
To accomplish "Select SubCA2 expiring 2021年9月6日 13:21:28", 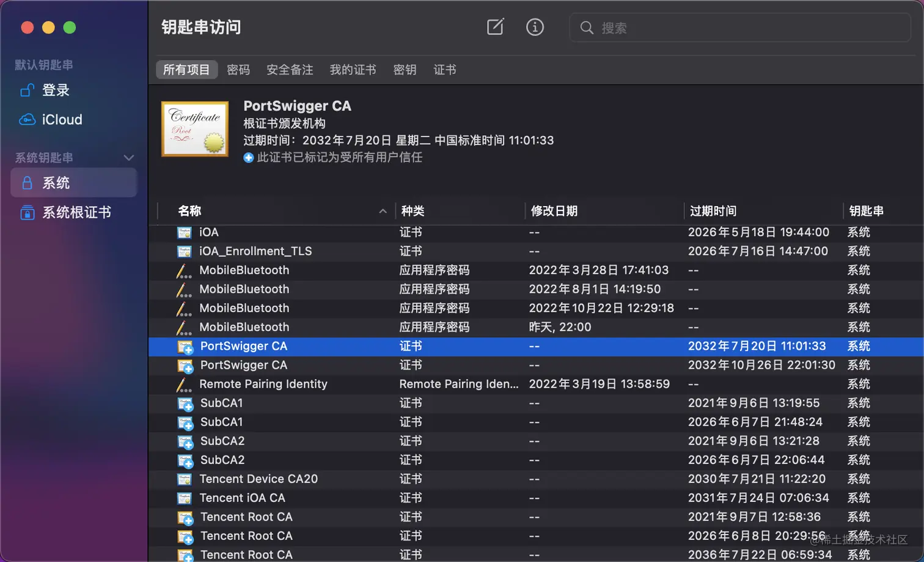I will (536, 442).
